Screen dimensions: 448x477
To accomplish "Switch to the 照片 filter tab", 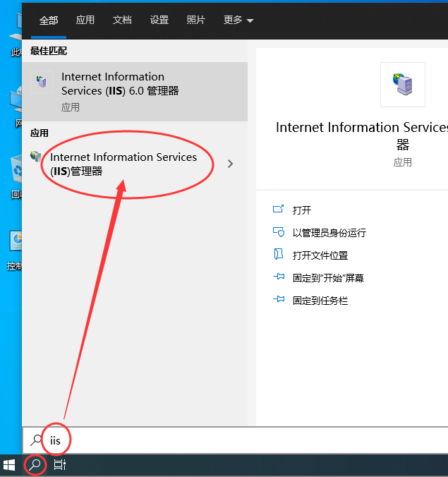I will (196, 20).
